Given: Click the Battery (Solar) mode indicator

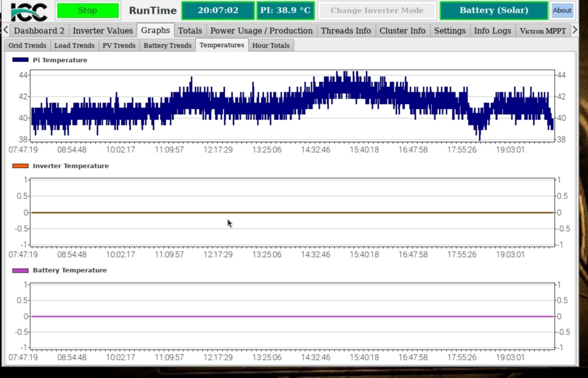Looking at the screenshot, I should [x=494, y=11].
